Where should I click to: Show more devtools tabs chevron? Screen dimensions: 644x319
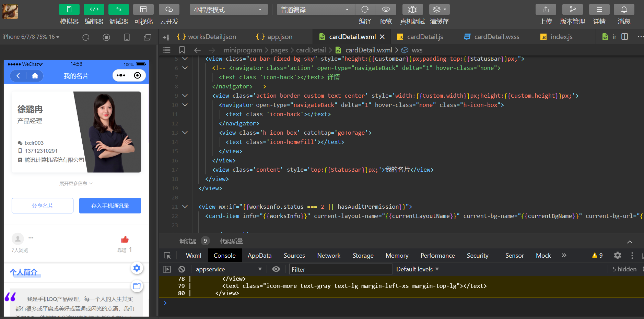click(x=564, y=255)
